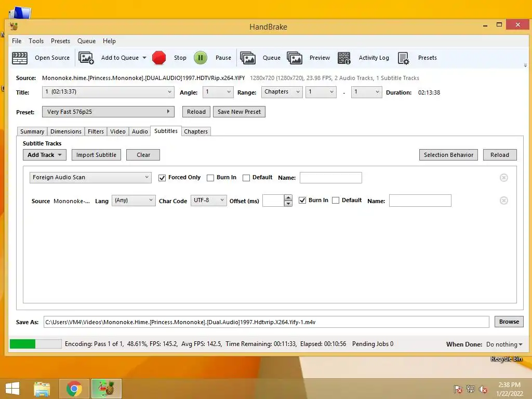Increase Offset (ms) with the up arrow
This screenshot has width=532, height=399.
(288, 197)
